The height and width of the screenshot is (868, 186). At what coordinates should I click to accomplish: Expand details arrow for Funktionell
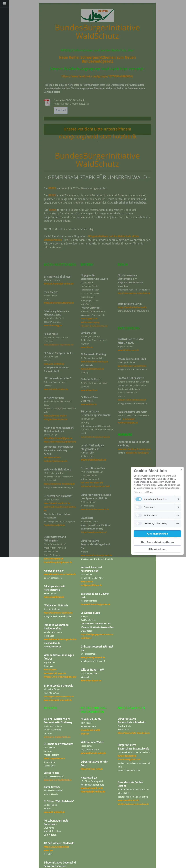178,507
